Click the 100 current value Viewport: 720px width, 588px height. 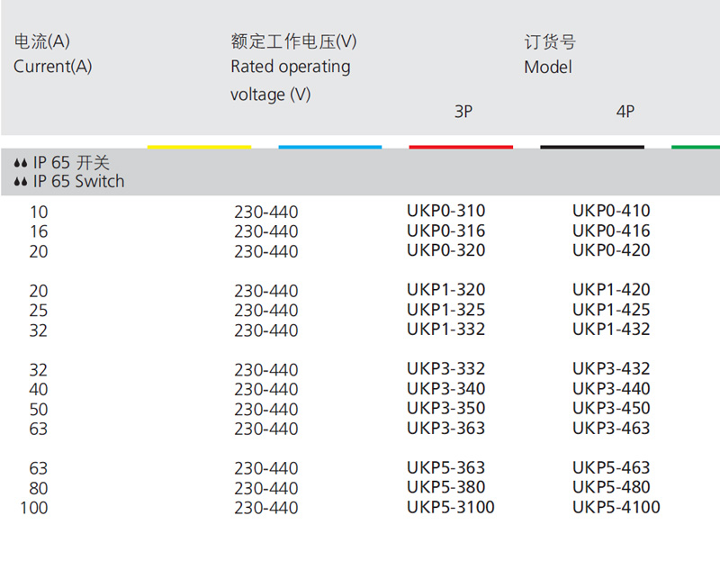pos(34,509)
